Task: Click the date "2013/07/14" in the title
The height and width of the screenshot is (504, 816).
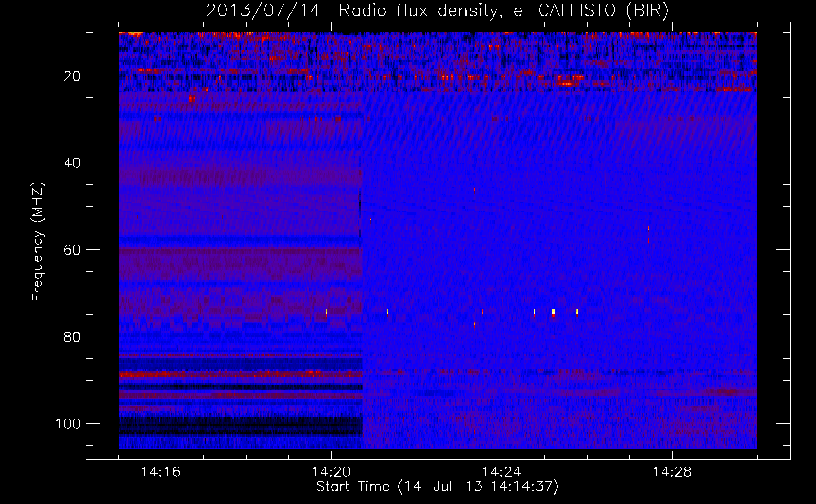Action: (x=263, y=11)
